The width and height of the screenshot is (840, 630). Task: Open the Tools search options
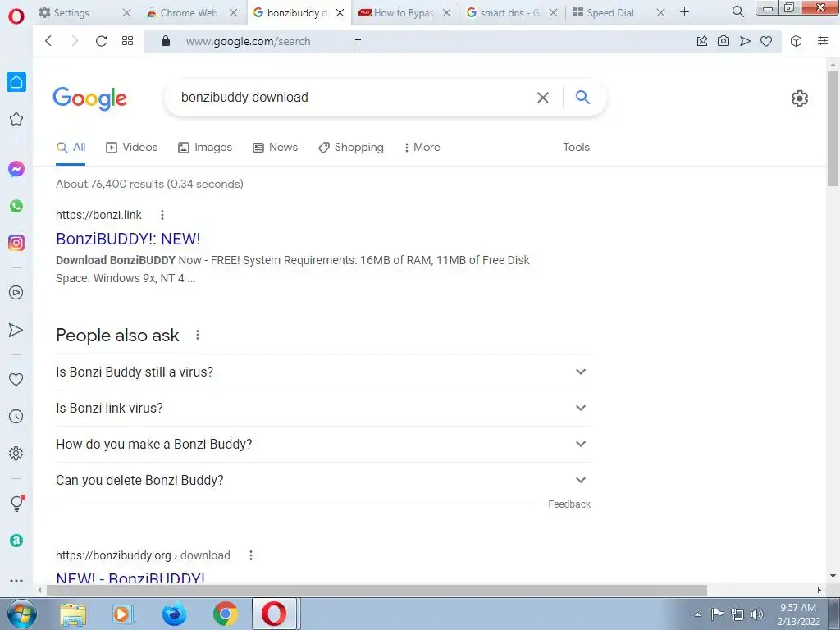(576, 147)
